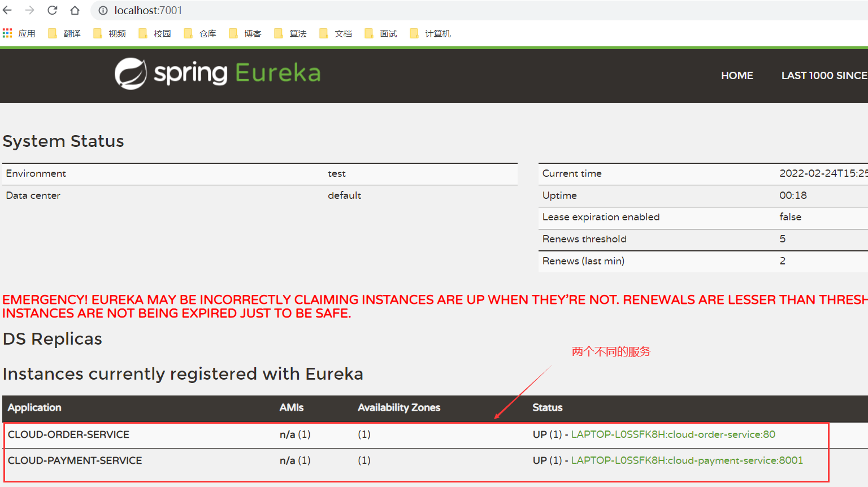Open the 文档 bookmark folder
Image resolution: width=868 pixels, height=487 pixels.
335,33
